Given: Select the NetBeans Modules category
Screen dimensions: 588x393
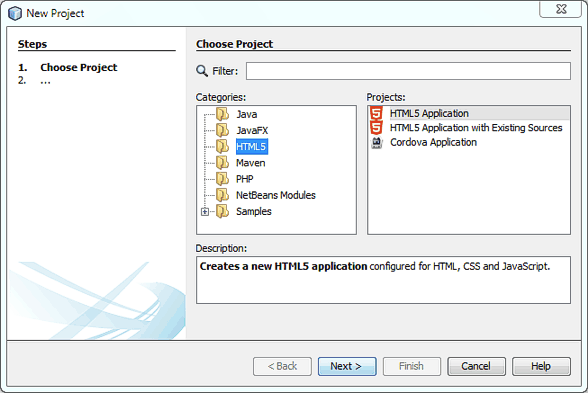Looking at the screenshot, I should pos(276,195).
